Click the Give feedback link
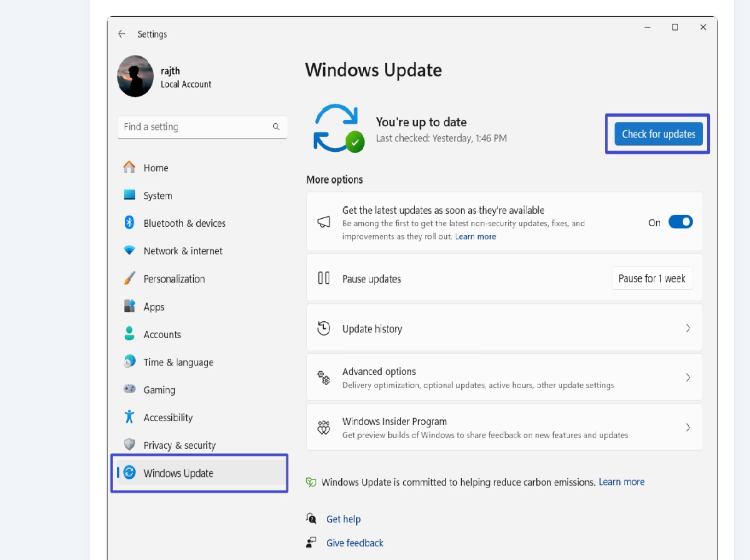The image size is (750, 560). pyautogui.click(x=354, y=542)
